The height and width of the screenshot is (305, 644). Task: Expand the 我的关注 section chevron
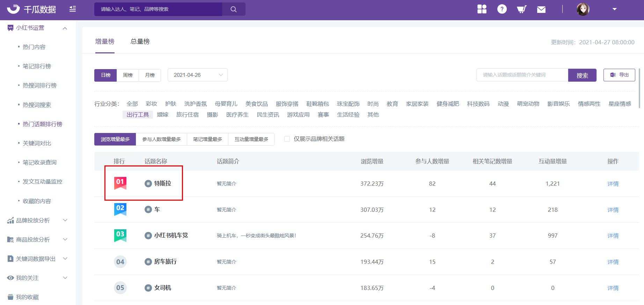click(65, 277)
